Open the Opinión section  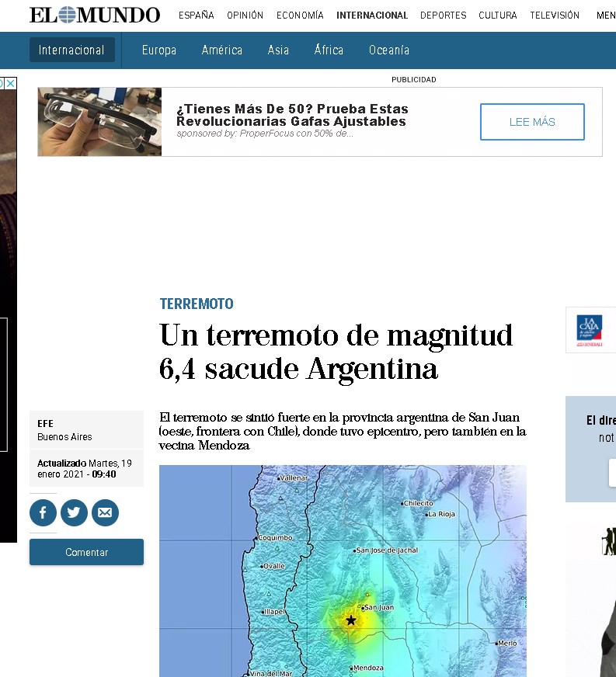point(245,16)
